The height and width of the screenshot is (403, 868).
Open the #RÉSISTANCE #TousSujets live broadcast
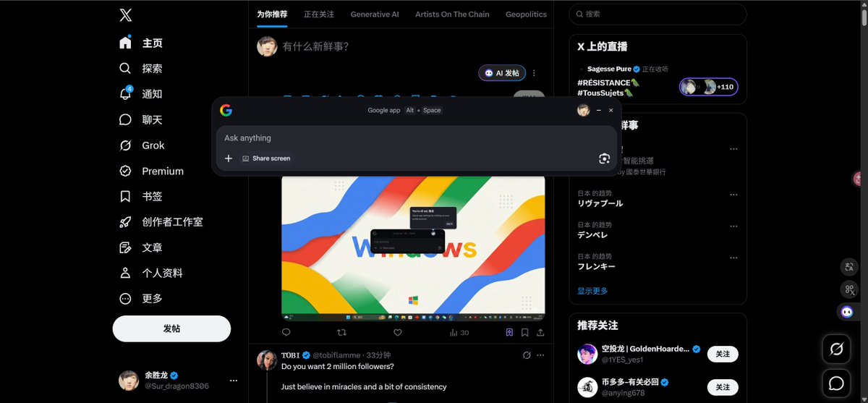[x=608, y=88]
